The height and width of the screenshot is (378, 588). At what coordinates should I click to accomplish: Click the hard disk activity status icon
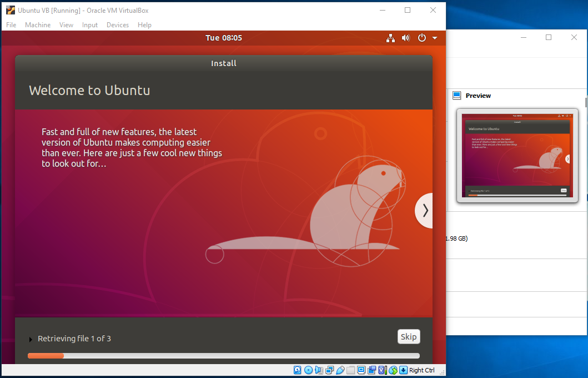tap(298, 370)
